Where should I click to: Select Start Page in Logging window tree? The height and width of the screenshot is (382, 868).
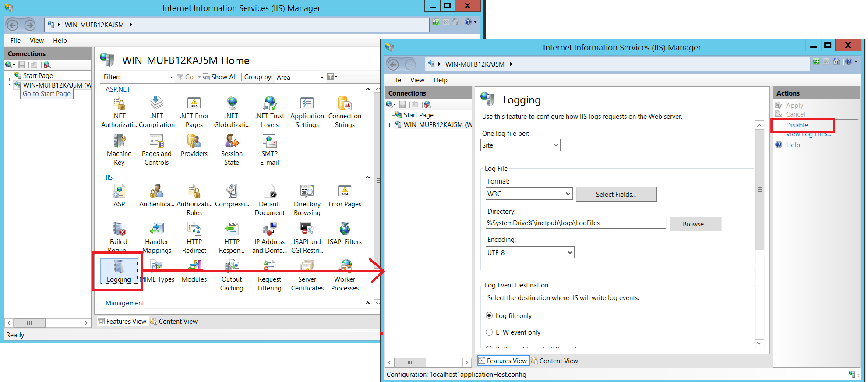[418, 115]
